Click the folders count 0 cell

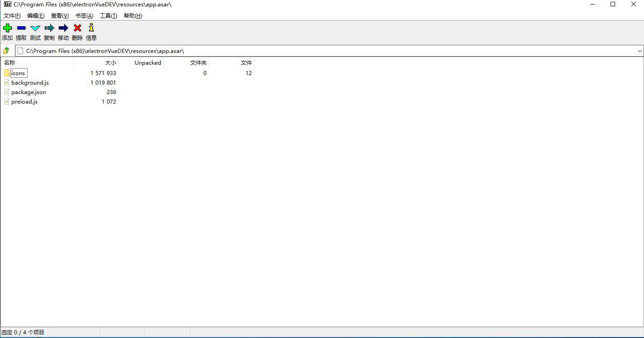point(205,73)
